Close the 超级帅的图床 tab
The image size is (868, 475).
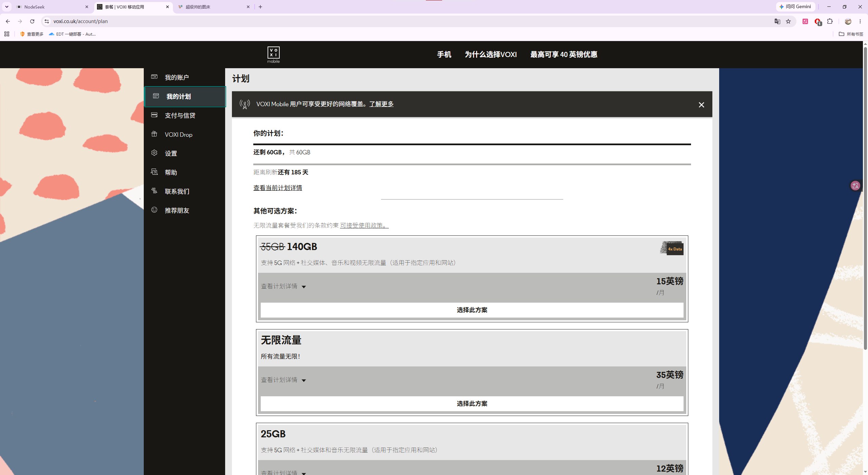tap(248, 7)
